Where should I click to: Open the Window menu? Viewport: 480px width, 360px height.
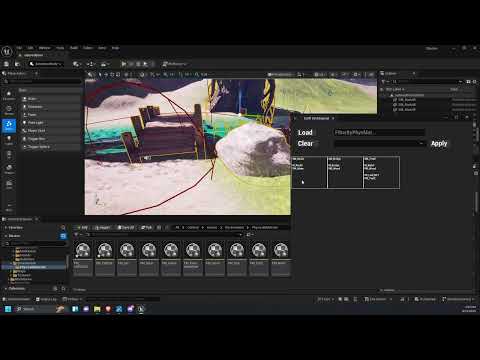click(x=44, y=48)
